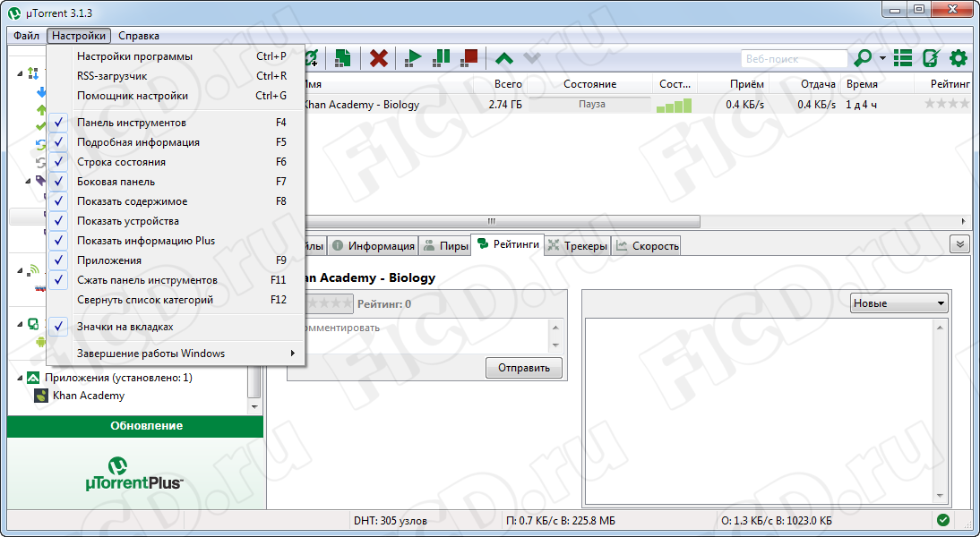Screen dimensions: 980x537
Task: Click the add torrent from URL icon
Action: [x=312, y=59]
